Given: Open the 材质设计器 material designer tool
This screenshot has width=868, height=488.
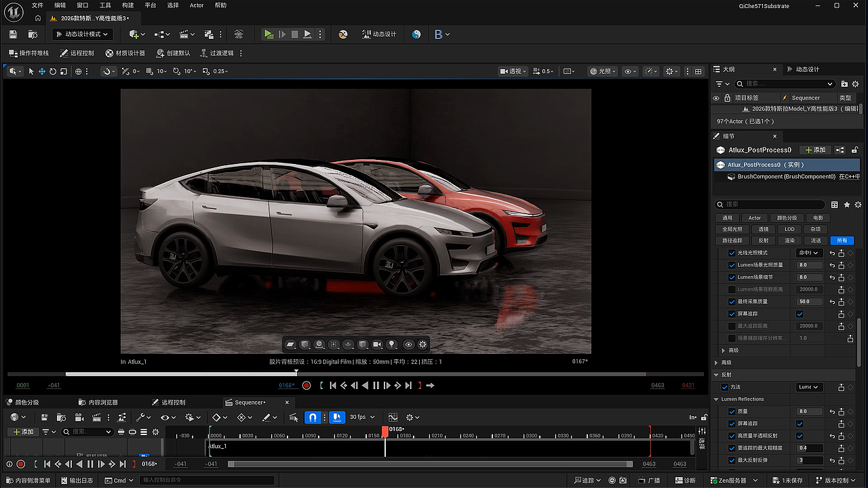Looking at the screenshot, I should pyautogui.click(x=125, y=53).
